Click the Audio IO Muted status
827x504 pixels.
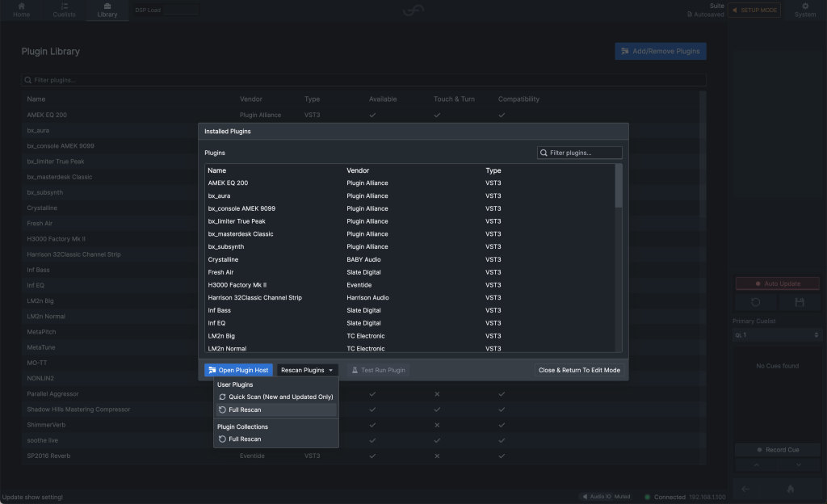606,497
